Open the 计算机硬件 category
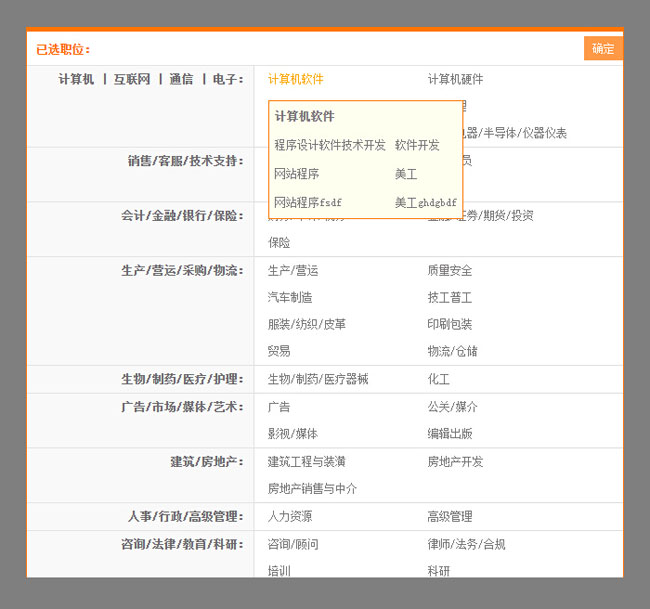The image size is (650, 609). (x=455, y=79)
